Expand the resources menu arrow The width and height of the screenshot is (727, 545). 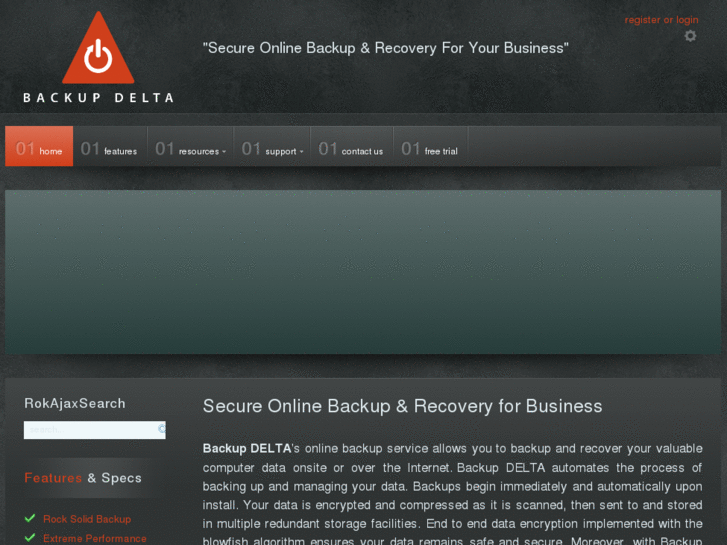[x=224, y=152]
